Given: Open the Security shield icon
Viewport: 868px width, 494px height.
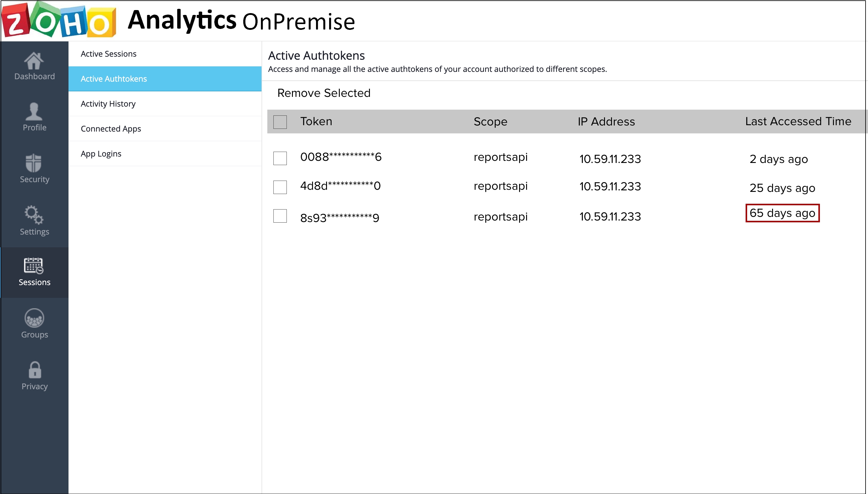Looking at the screenshot, I should point(33,163).
